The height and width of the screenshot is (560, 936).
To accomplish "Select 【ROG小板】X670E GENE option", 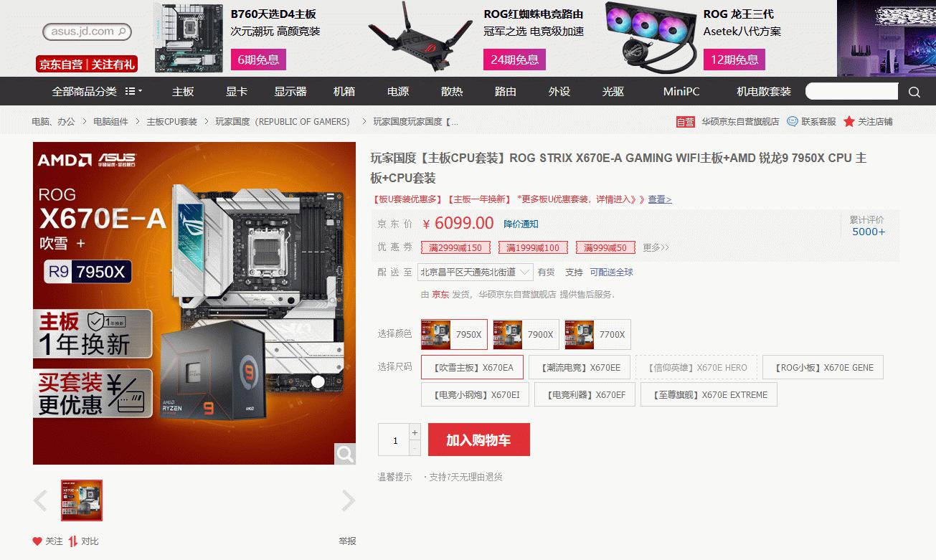I will pos(823,367).
